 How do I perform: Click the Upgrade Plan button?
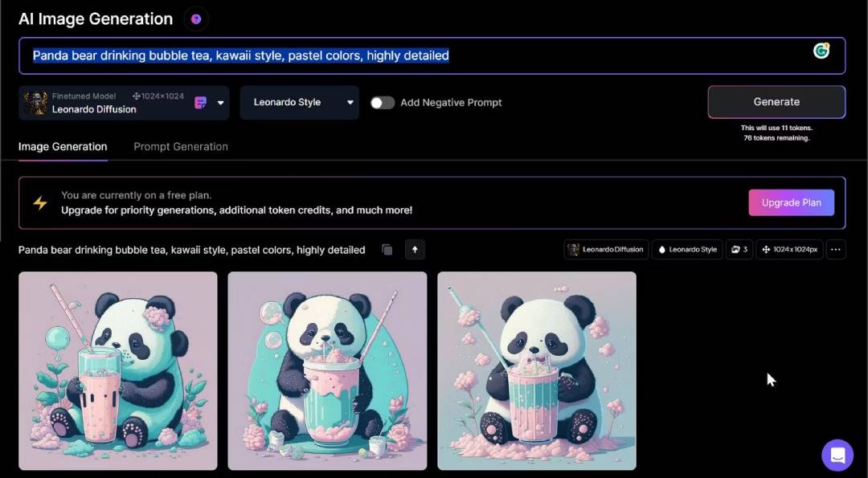[791, 202]
